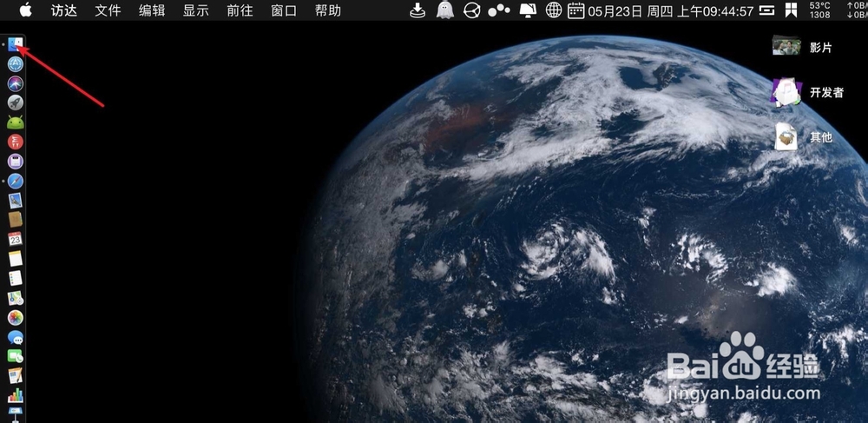Click the download tray icon in the menu bar

[x=418, y=10]
